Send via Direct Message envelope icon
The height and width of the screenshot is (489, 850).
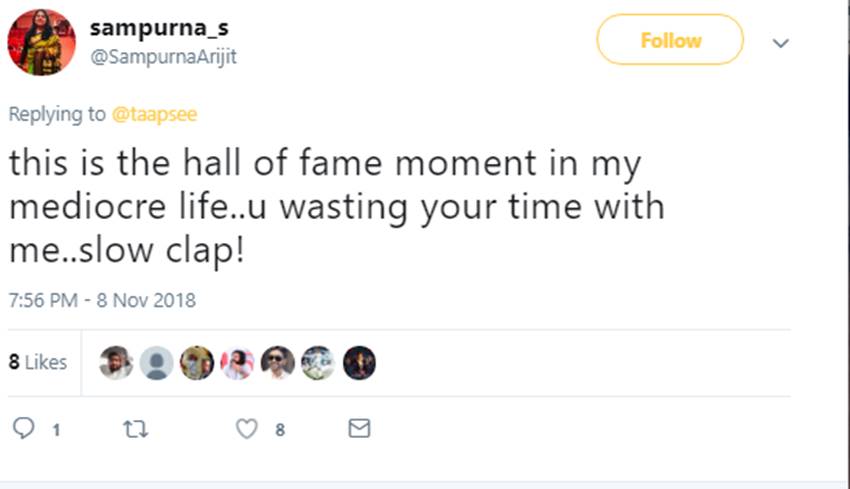pos(358,429)
